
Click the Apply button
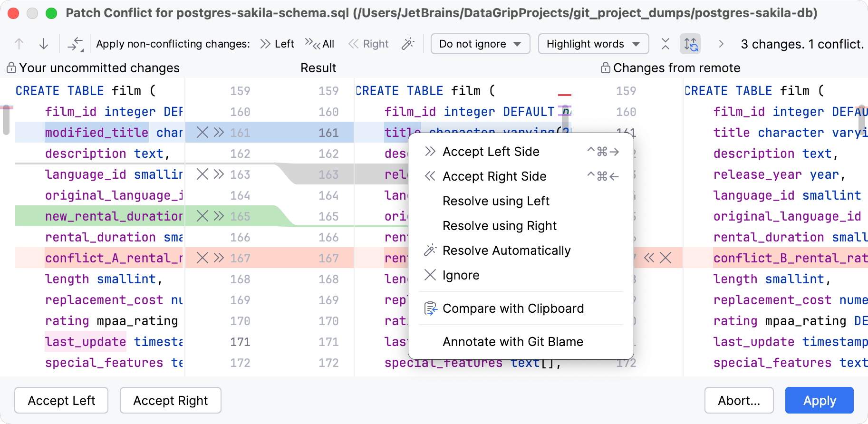click(819, 401)
